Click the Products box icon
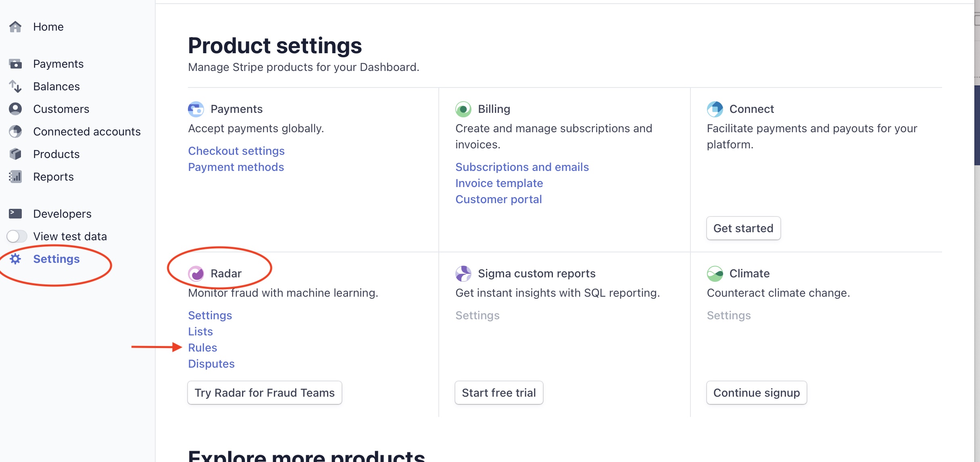Image resolution: width=980 pixels, height=462 pixels. [x=15, y=154]
